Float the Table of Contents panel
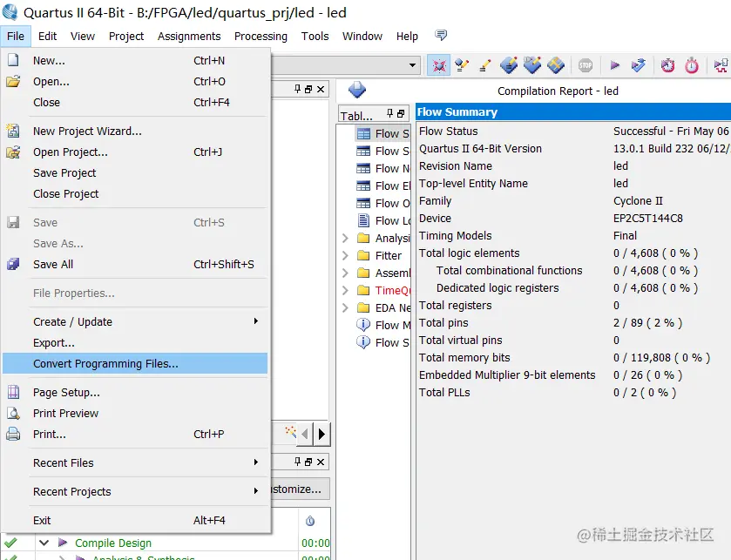 (401, 114)
